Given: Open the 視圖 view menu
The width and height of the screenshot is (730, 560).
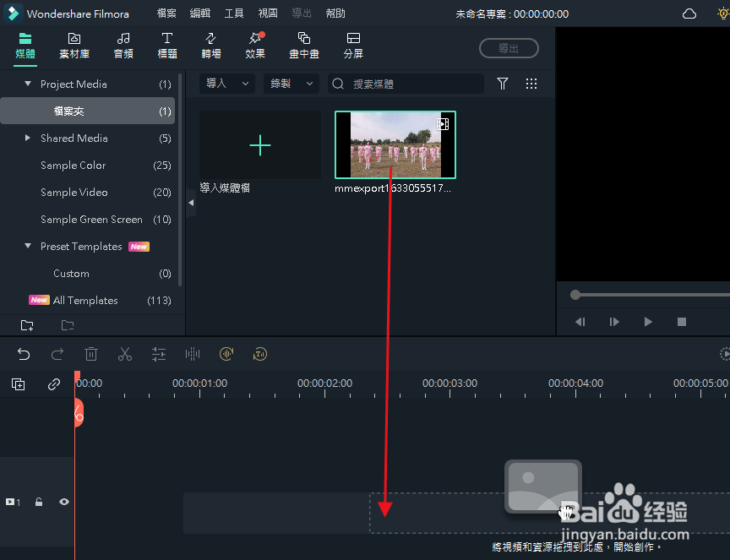Looking at the screenshot, I should tap(268, 14).
